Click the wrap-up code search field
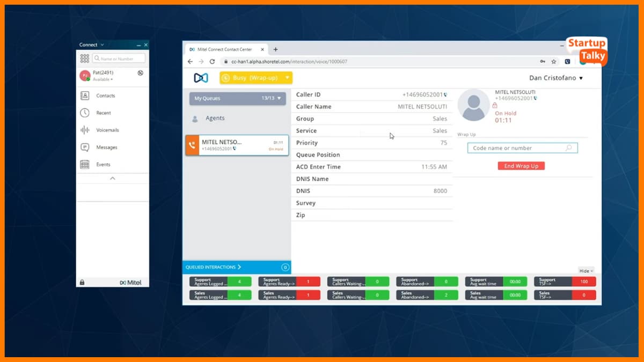644x362 pixels. pos(522,147)
